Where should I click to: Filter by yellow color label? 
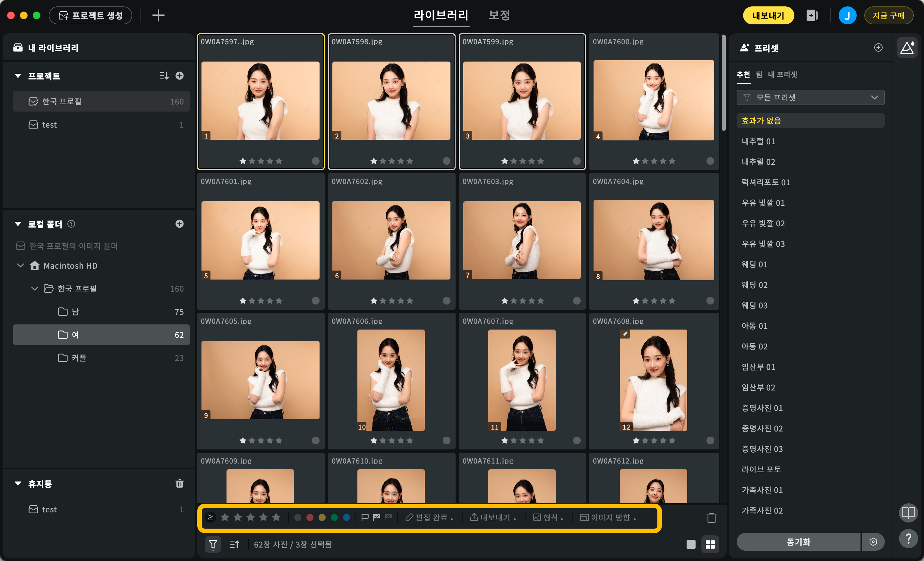322,517
